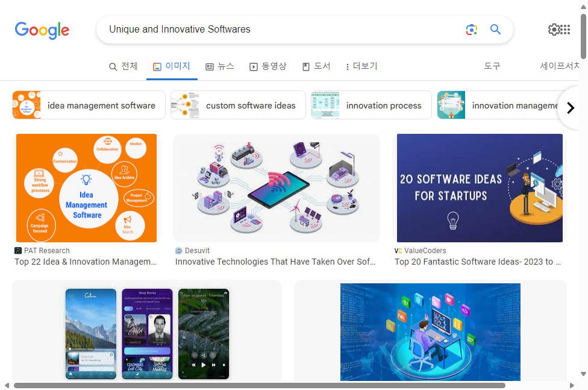The width and height of the screenshot is (588, 390).
Task: Click the horizontal scrollbar right arrow
Action: coord(572,386)
